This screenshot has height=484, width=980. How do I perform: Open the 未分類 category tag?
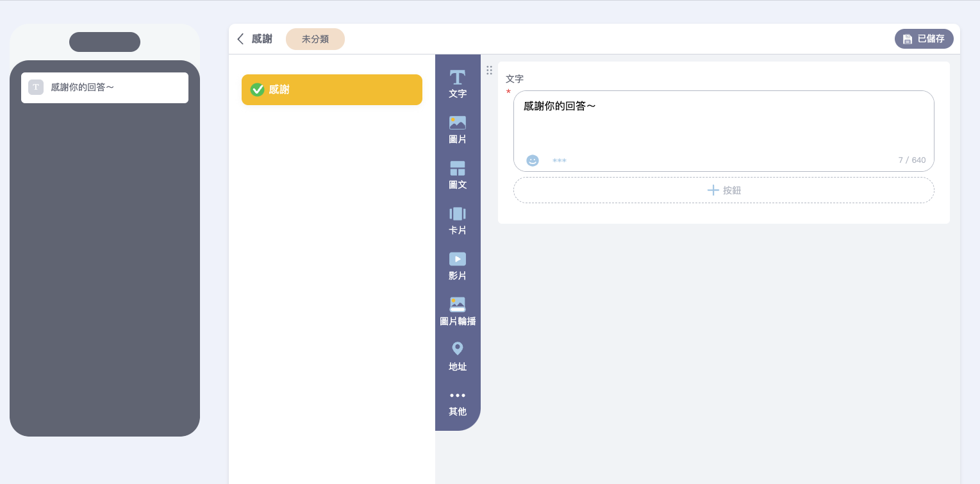click(315, 39)
